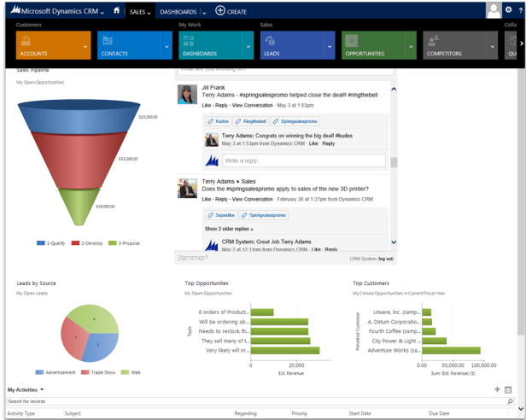This screenshot has width=526, height=420.
Task: View Conversation on Jill Frank's post
Action: click(x=252, y=105)
